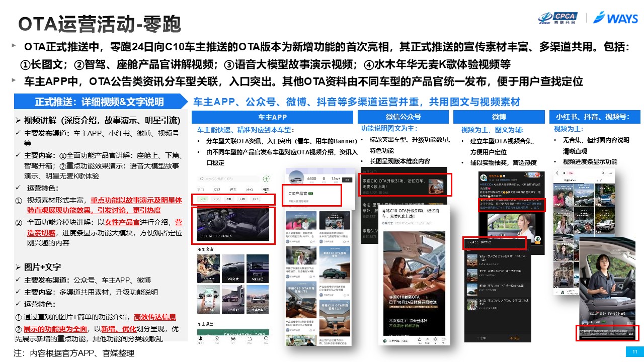Open first tile under 本车攻略
This screenshot has width=644, height=362.
208,268
